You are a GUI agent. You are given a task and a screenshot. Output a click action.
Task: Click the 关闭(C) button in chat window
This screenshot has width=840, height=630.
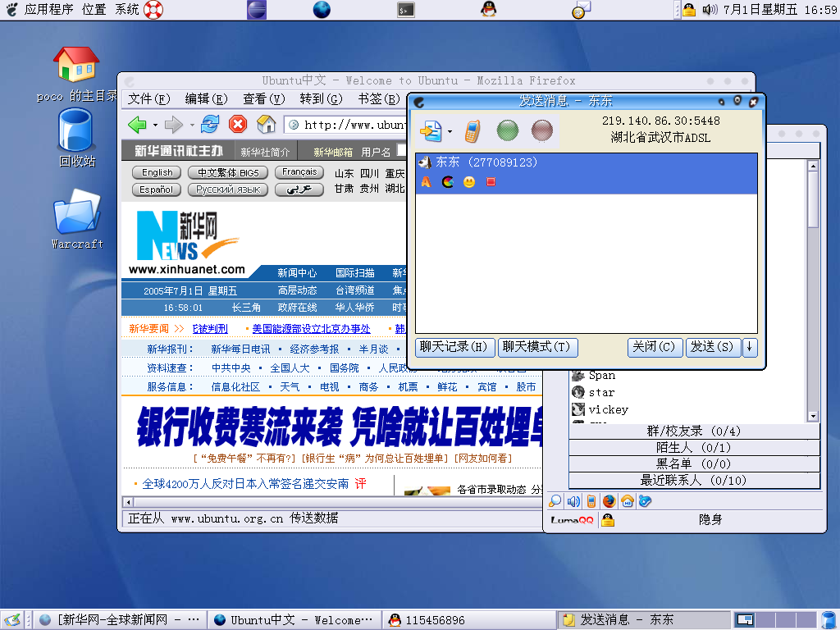click(654, 347)
